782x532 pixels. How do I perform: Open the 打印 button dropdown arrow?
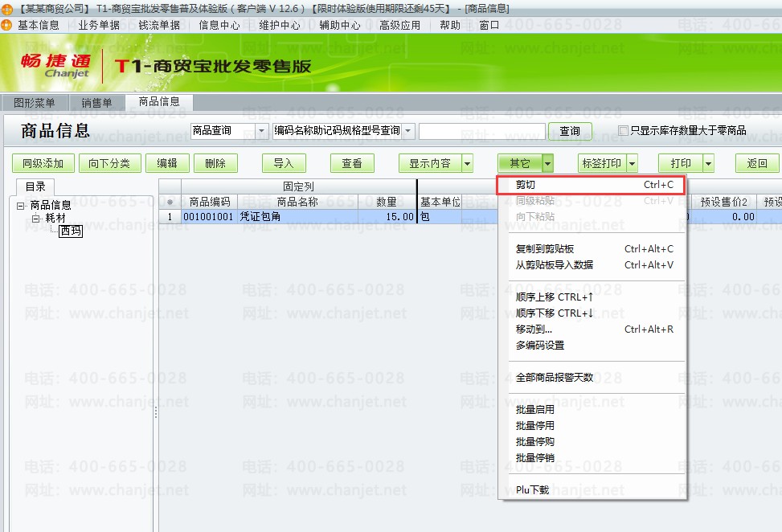(708, 164)
